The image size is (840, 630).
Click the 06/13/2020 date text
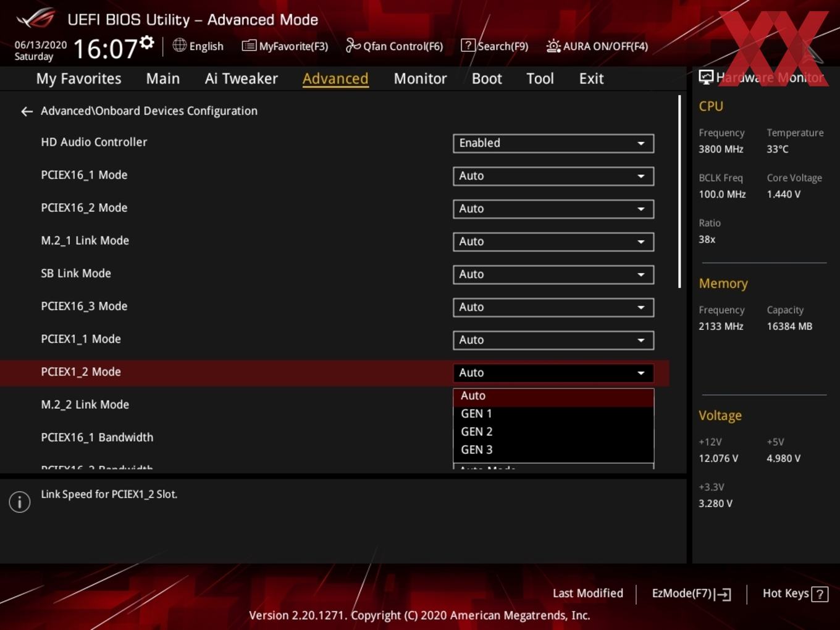41,45
